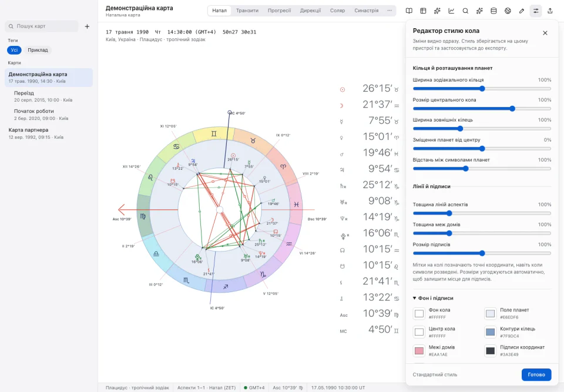This screenshot has height=392, width=564.
Task: Select the Усі tag filter
Action: pyautogui.click(x=14, y=50)
